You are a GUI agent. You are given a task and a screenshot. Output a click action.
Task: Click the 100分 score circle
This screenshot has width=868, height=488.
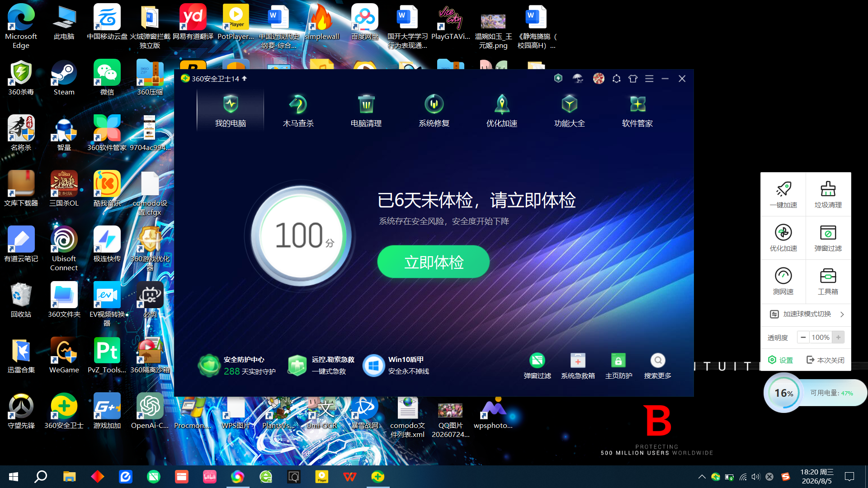[x=302, y=236]
